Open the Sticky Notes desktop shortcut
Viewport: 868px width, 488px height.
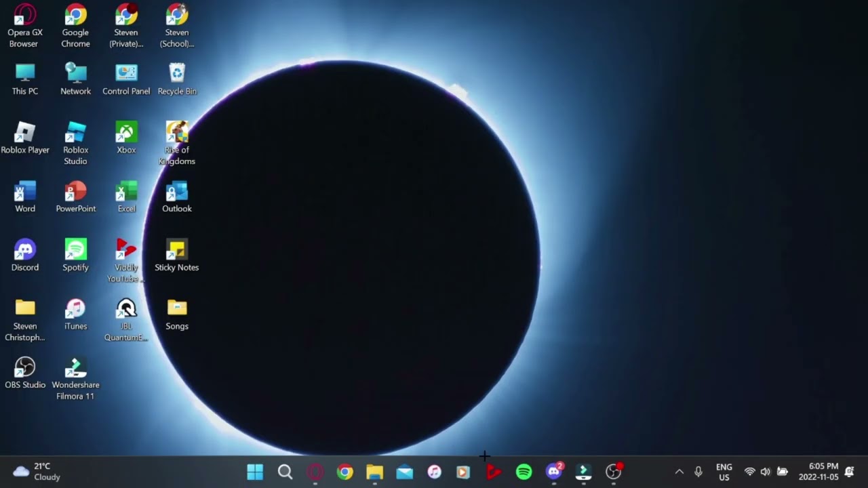click(x=177, y=256)
